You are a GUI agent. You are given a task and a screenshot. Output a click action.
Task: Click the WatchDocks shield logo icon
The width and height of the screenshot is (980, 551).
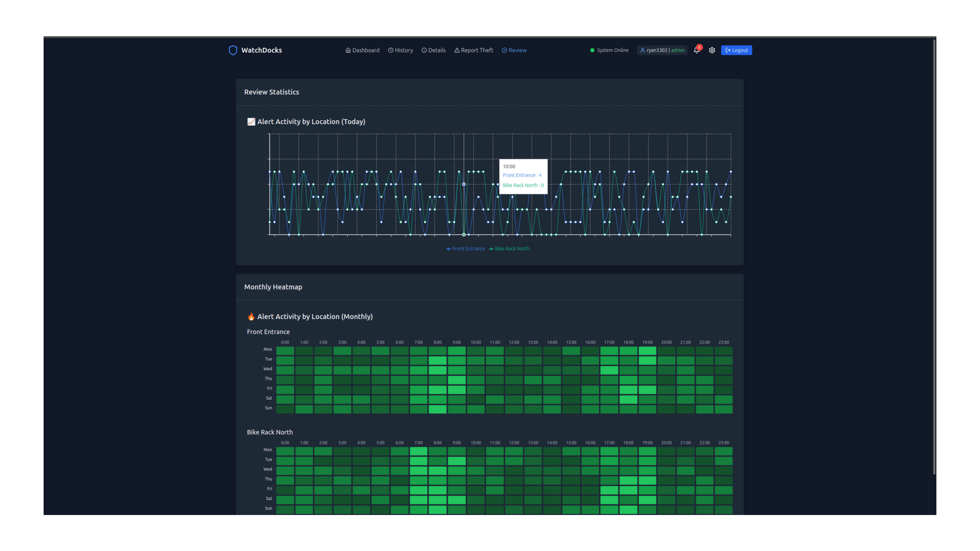click(233, 50)
